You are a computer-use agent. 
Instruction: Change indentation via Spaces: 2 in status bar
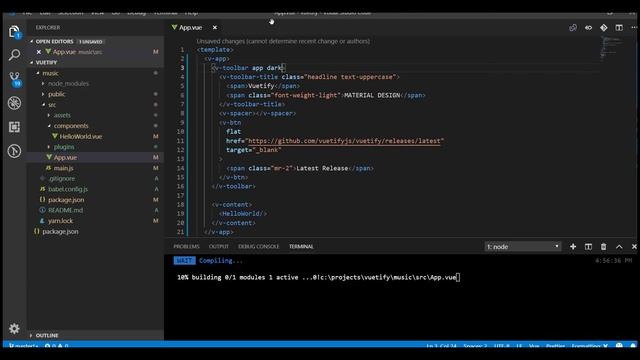(475, 346)
